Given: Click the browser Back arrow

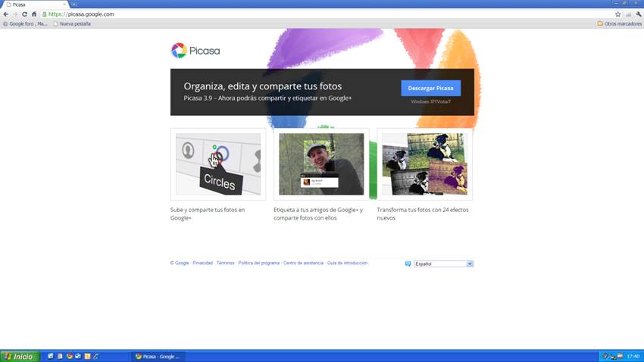Looking at the screenshot, I should coord(6,14).
